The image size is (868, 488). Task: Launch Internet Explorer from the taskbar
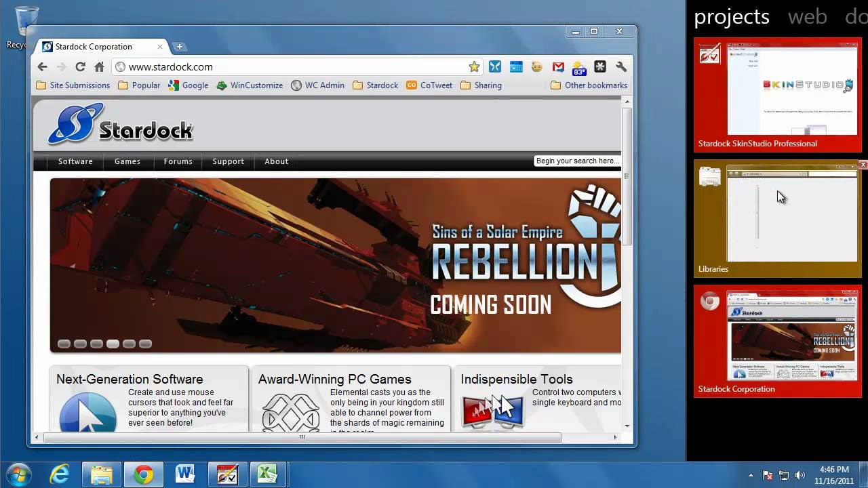click(60, 474)
